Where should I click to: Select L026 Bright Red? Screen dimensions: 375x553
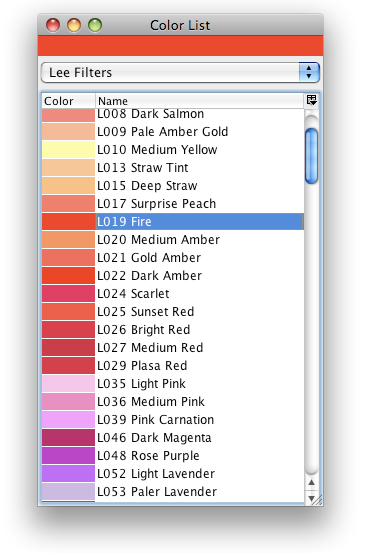click(x=173, y=329)
